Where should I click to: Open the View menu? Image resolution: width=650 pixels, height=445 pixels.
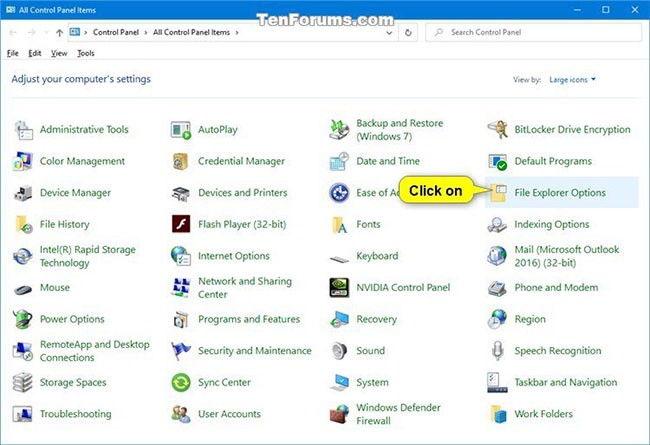click(60, 53)
